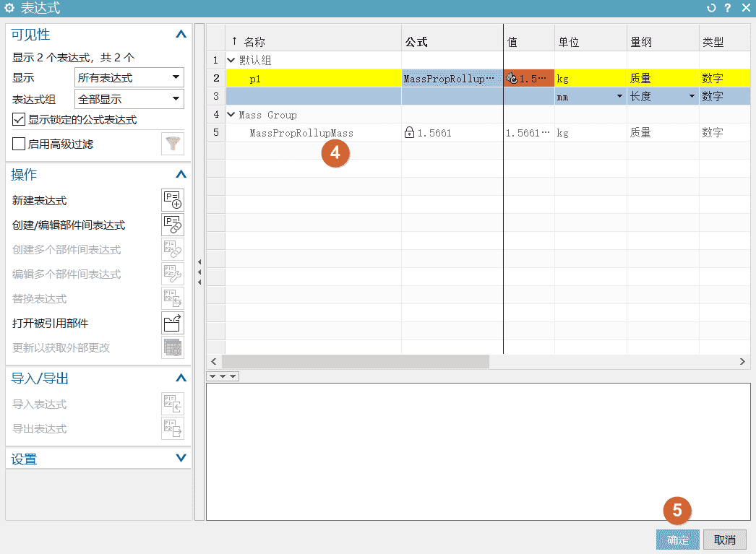Click the triple-arrow expander above text box
Screen dimensions: 756x554
223,376
